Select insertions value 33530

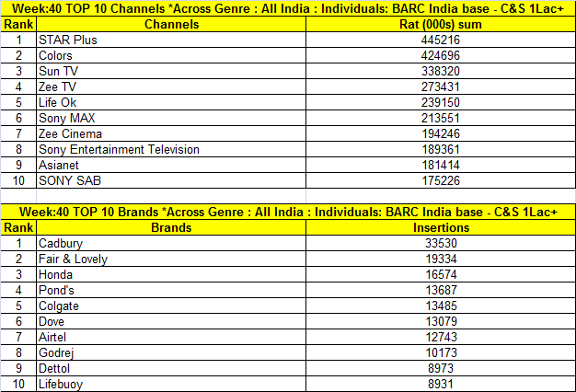click(441, 243)
